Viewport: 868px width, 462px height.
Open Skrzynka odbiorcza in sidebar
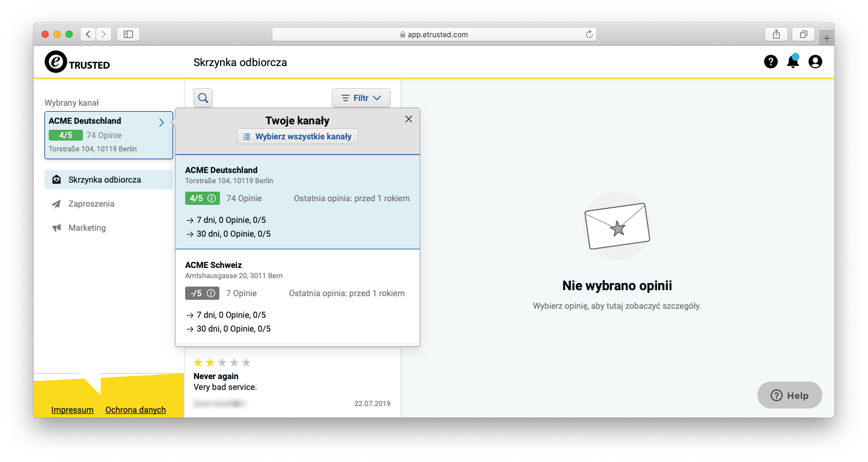point(109,180)
